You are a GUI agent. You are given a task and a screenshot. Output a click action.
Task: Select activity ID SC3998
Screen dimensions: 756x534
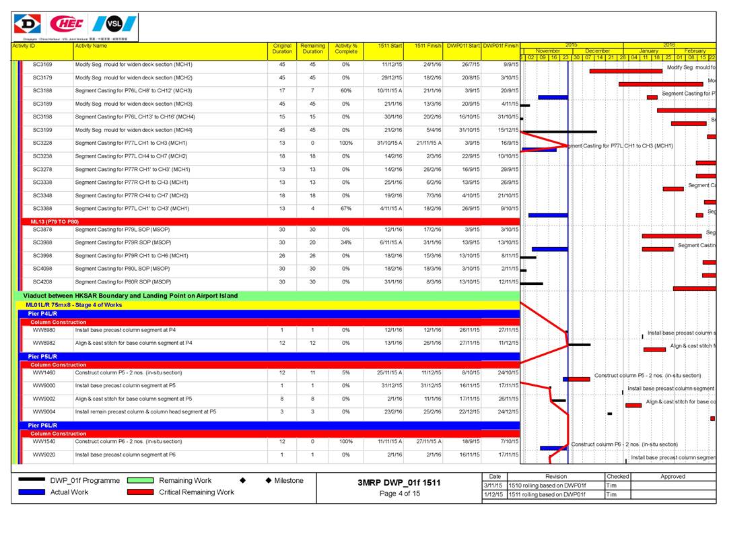[x=42, y=256]
